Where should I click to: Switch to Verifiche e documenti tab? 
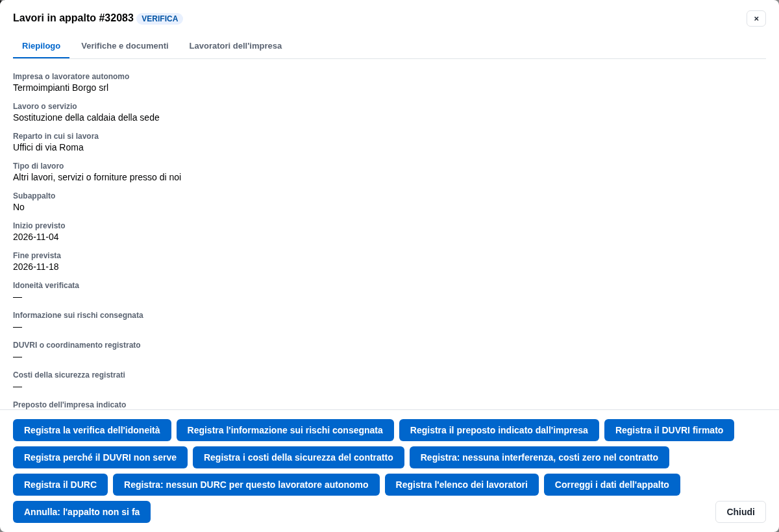[x=125, y=45]
